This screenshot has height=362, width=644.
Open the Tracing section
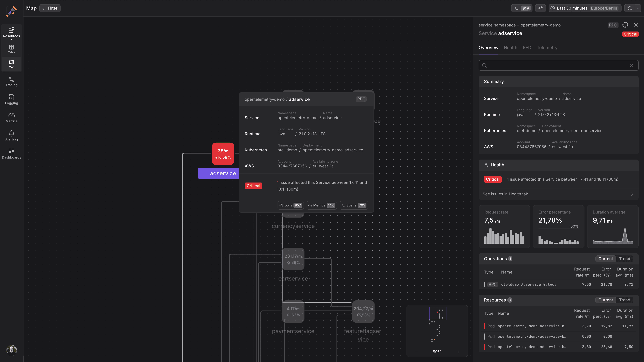(x=12, y=81)
